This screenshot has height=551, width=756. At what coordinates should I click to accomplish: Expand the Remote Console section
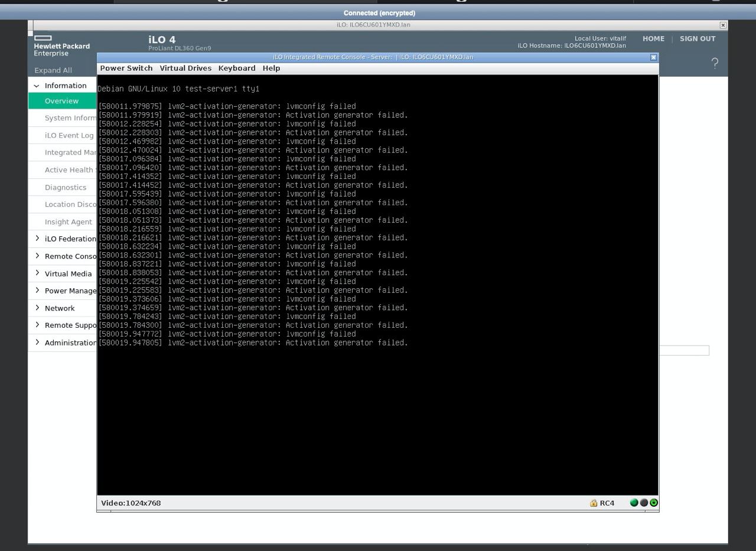(x=38, y=256)
